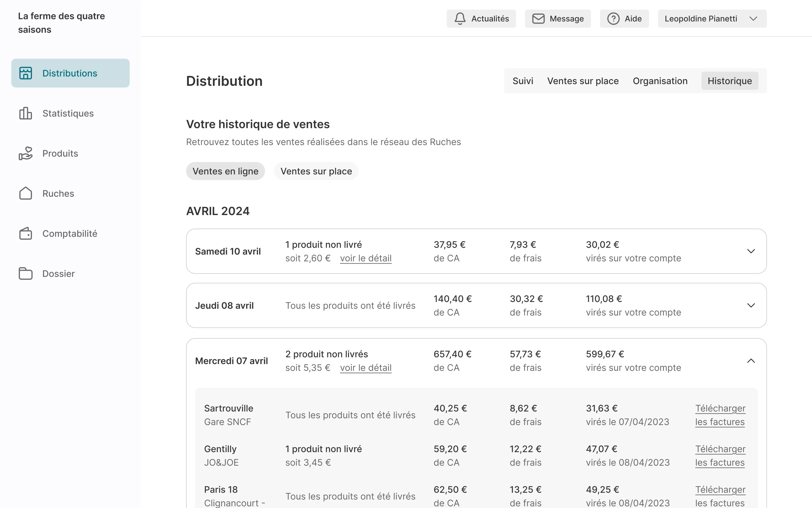Screen dimensions: 812x508
Task: Click the 57,73 € de frais value
Action: click(525, 354)
